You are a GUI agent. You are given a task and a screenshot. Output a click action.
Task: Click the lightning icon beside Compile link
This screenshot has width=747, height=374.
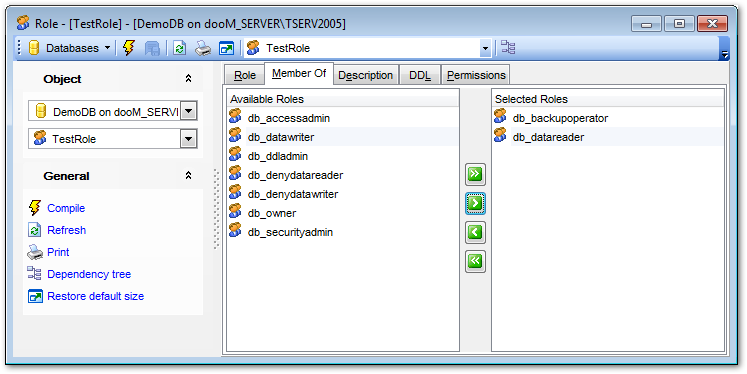[35, 208]
